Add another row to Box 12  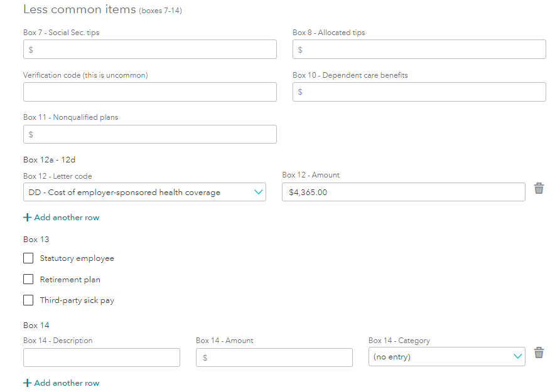[x=67, y=218]
